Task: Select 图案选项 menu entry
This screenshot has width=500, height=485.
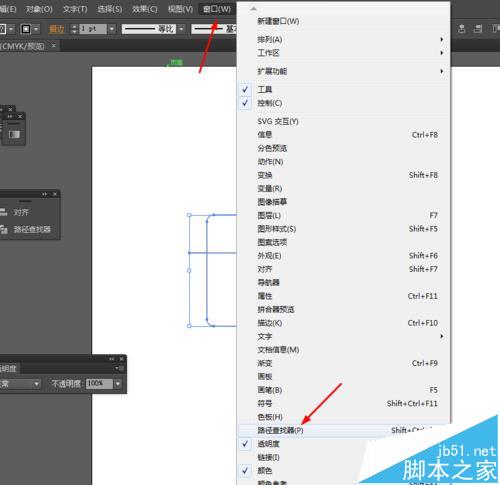Action: 343,242
